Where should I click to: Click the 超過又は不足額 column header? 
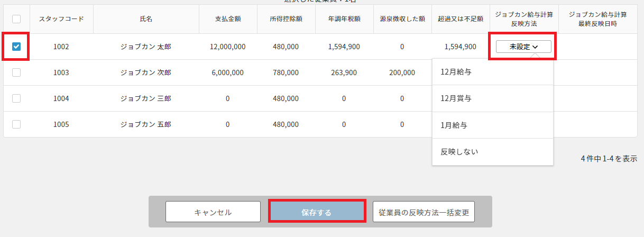(460, 19)
